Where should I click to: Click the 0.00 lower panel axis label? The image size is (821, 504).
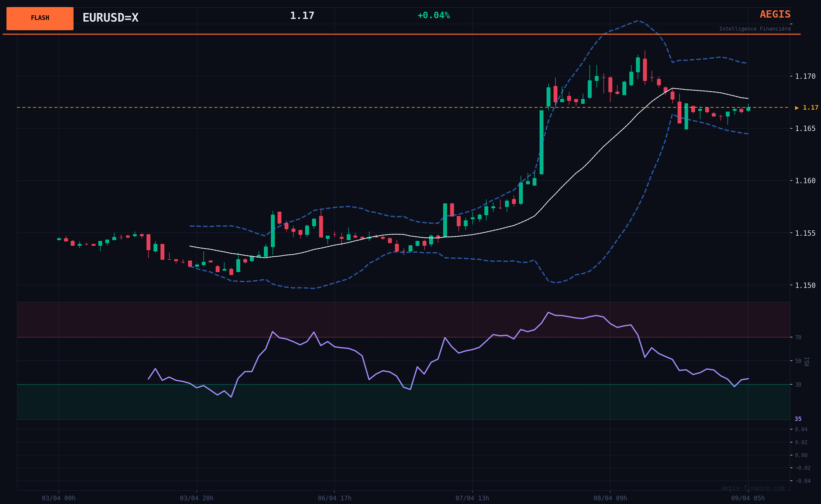tap(801, 455)
